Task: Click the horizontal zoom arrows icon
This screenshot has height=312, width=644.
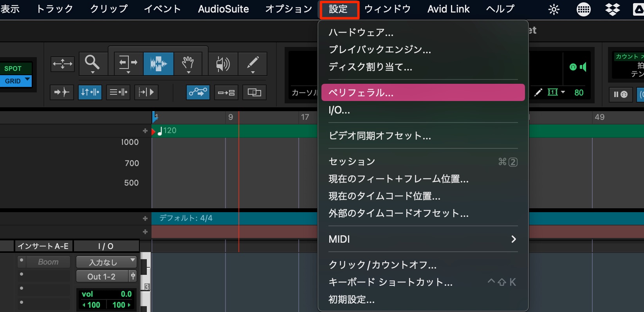Action: pyautogui.click(x=63, y=63)
